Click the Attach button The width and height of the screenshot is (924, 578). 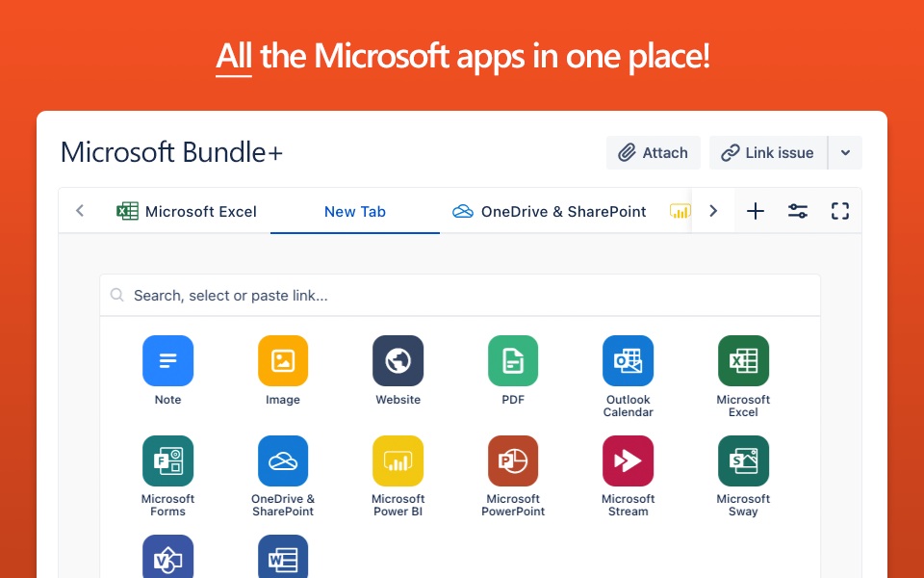point(654,153)
